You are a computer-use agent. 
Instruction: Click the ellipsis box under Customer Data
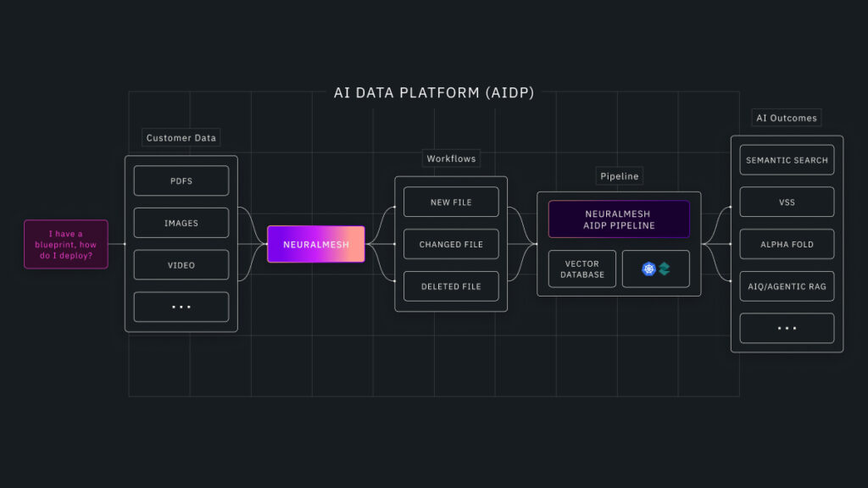181,307
